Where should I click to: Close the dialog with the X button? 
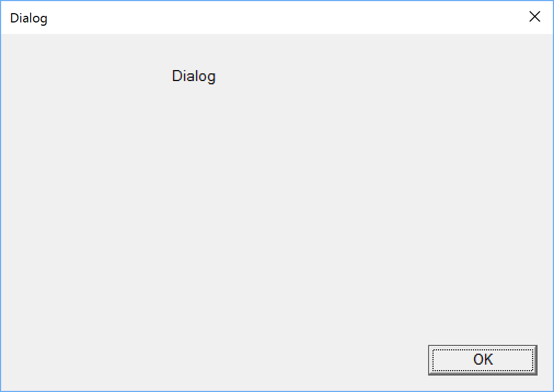pos(535,16)
